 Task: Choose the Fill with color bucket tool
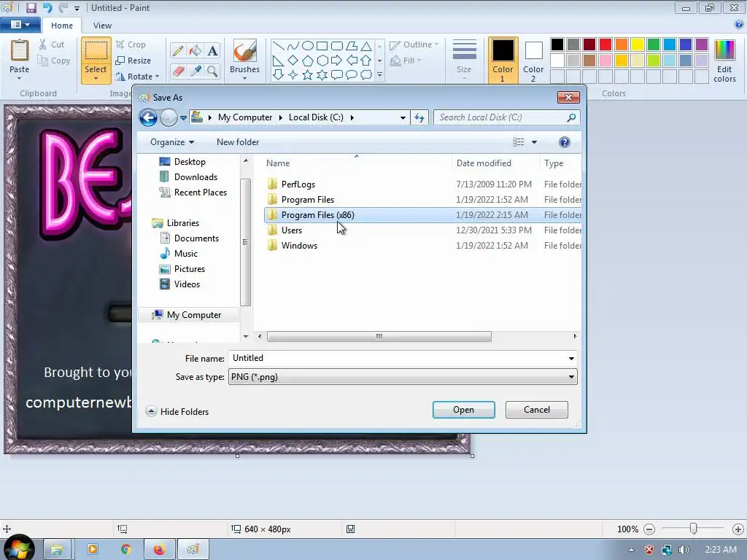tap(196, 51)
